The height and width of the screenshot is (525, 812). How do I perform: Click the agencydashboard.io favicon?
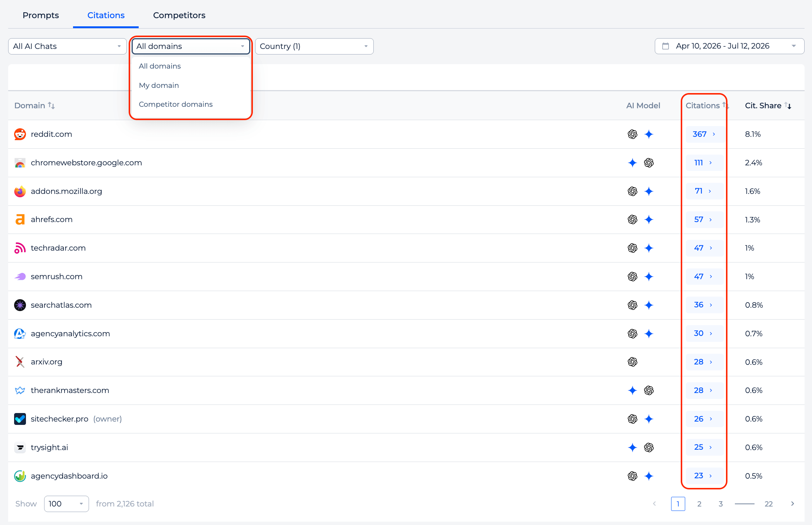point(20,476)
